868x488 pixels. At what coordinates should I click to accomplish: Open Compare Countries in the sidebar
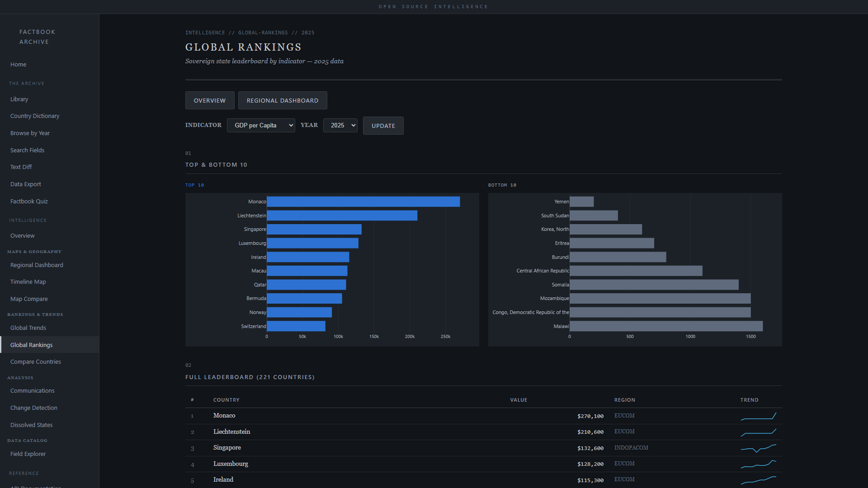36,362
